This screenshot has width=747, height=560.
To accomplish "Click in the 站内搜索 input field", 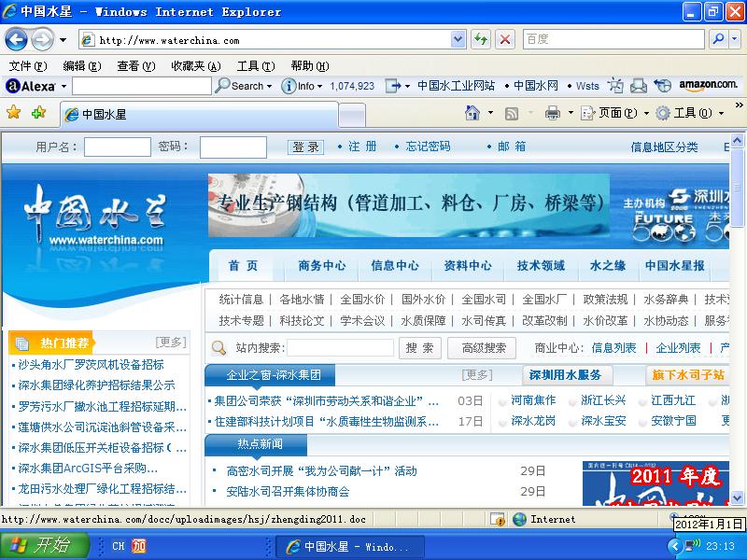I will (x=340, y=348).
